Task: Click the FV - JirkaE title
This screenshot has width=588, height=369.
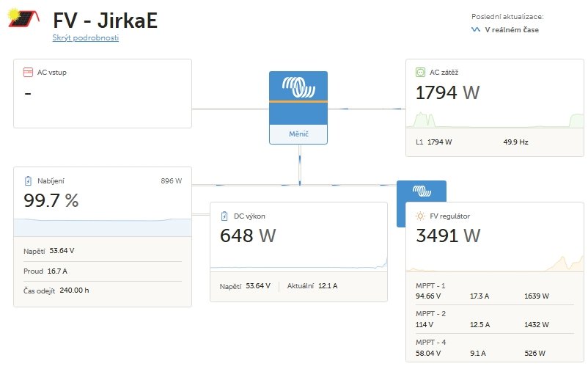Action: (105, 21)
